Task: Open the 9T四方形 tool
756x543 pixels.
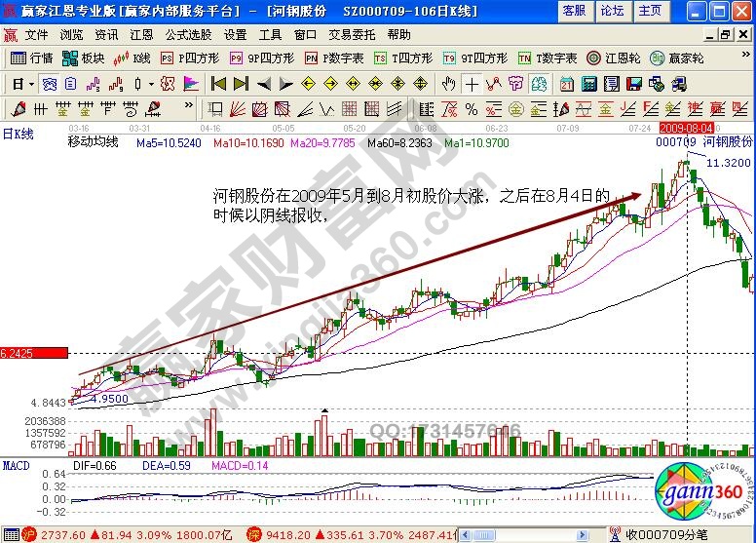Action: (x=475, y=58)
